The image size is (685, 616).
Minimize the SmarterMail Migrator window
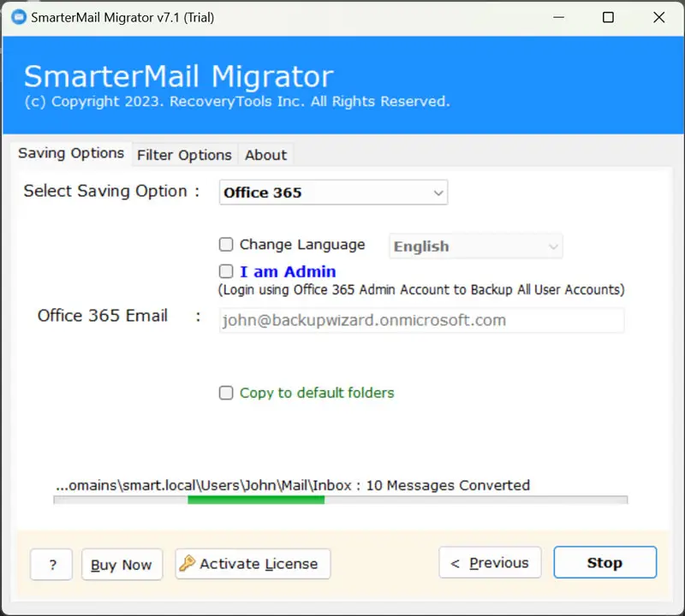click(x=559, y=17)
